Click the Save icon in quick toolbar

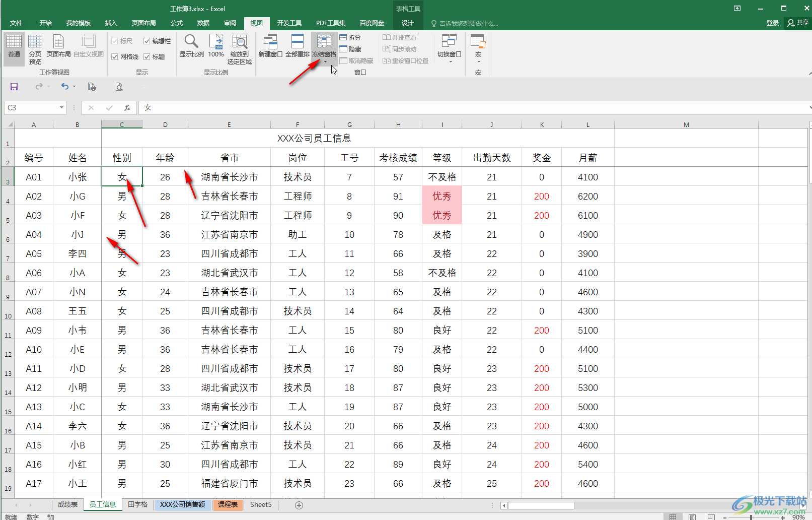pos(14,87)
